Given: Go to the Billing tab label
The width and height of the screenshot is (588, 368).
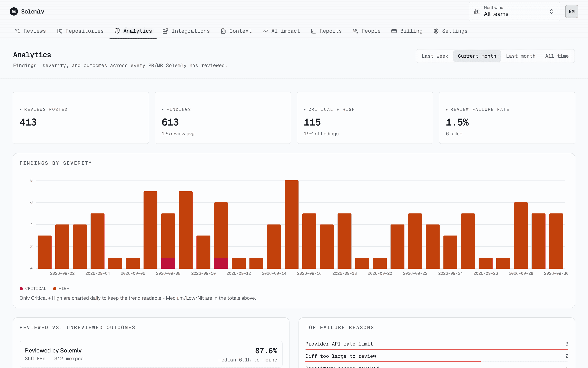Looking at the screenshot, I should (411, 31).
